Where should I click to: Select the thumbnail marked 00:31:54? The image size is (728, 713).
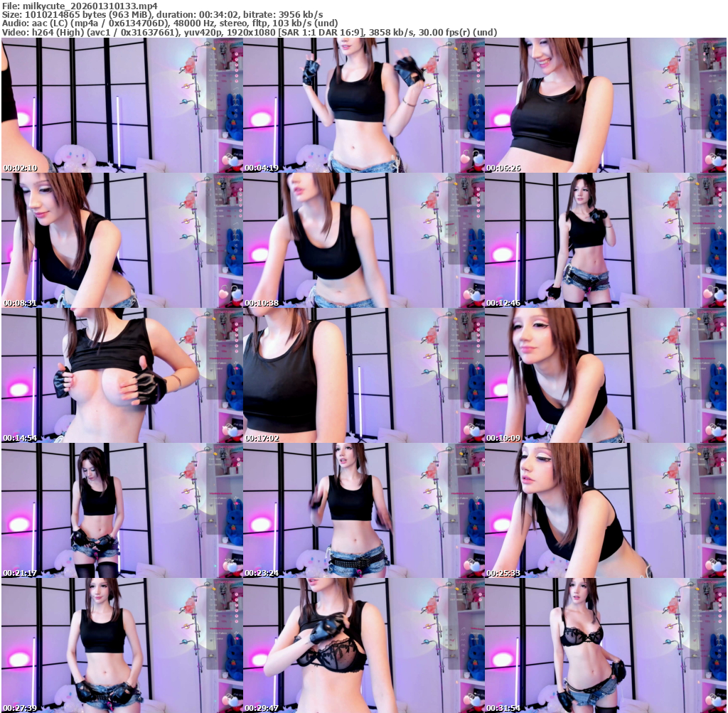coord(605,645)
